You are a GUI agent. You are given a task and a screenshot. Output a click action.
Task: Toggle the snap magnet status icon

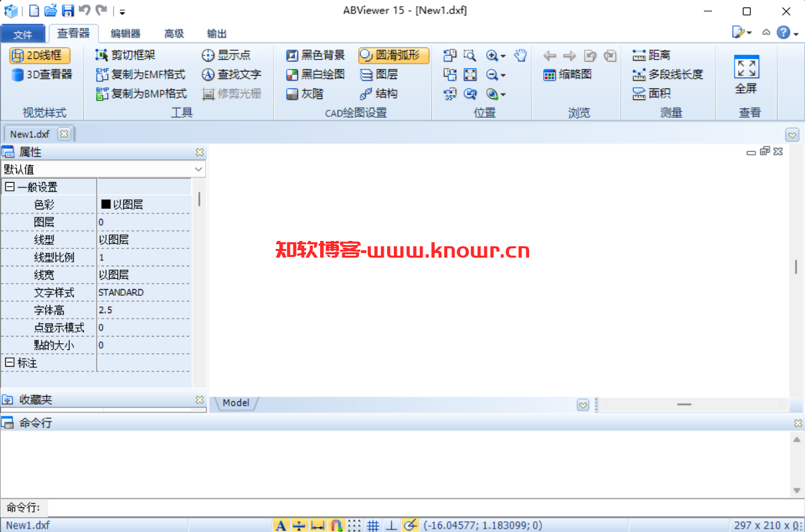pos(337,525)
